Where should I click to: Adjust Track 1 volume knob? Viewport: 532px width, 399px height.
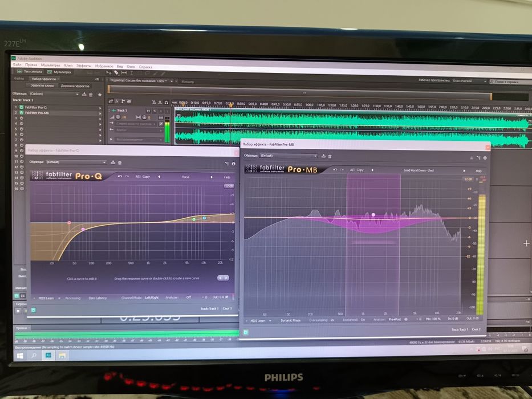click(x=118, y=117)
